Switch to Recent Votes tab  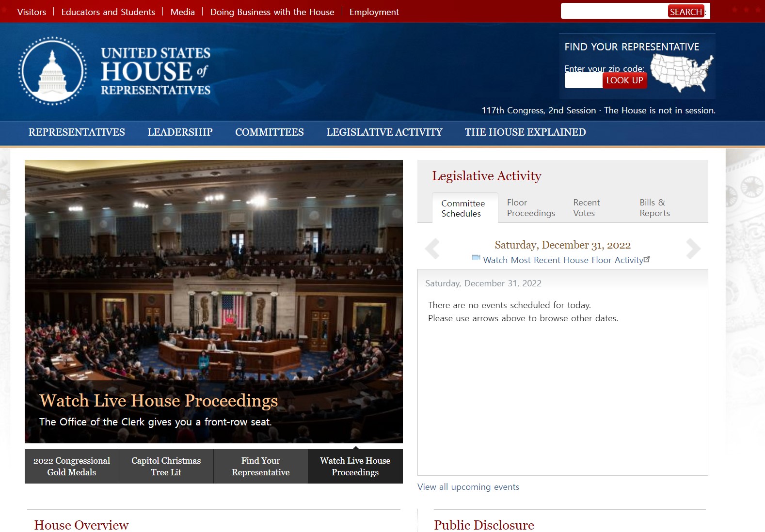[586, 208]
